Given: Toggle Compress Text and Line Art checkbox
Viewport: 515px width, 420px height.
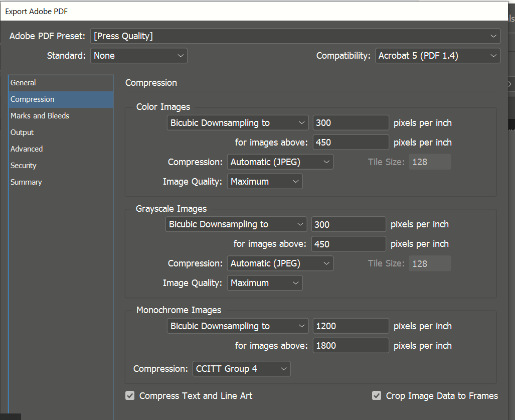Looking at the screenshot, I should [130, 396].
